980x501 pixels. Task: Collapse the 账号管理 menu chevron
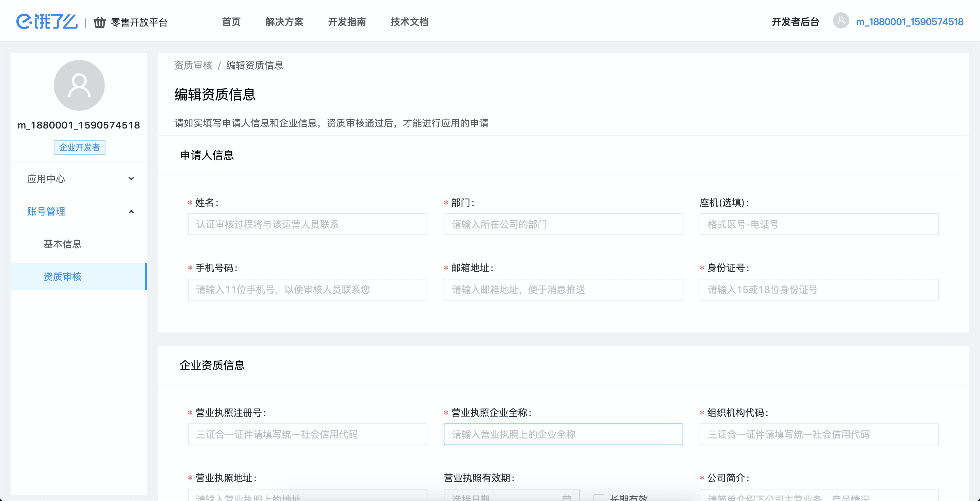tap(131, 212)
